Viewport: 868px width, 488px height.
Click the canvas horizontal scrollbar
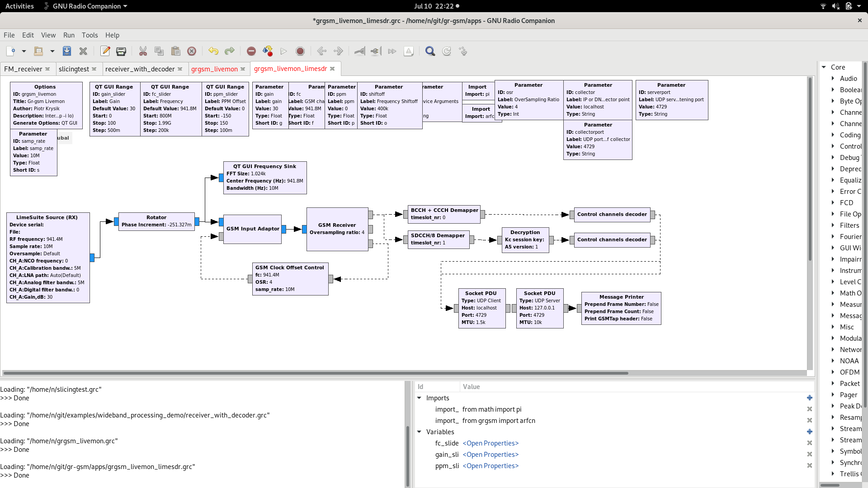tap(316, 373)
